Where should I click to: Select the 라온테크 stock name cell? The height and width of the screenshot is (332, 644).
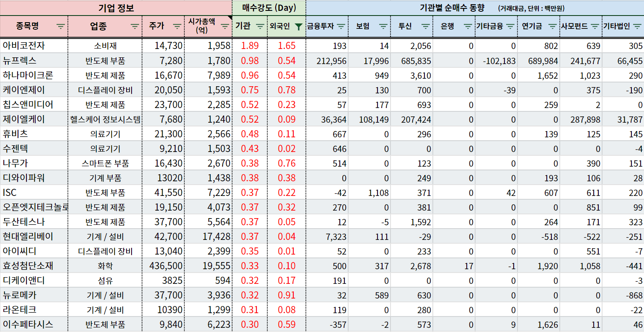point(34,310)
